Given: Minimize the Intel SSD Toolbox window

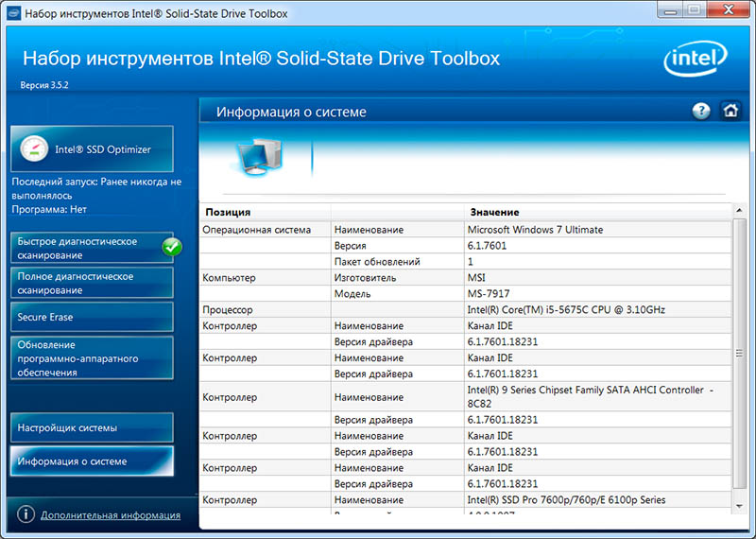Looking at the screenshot, I should coord(670,9).
